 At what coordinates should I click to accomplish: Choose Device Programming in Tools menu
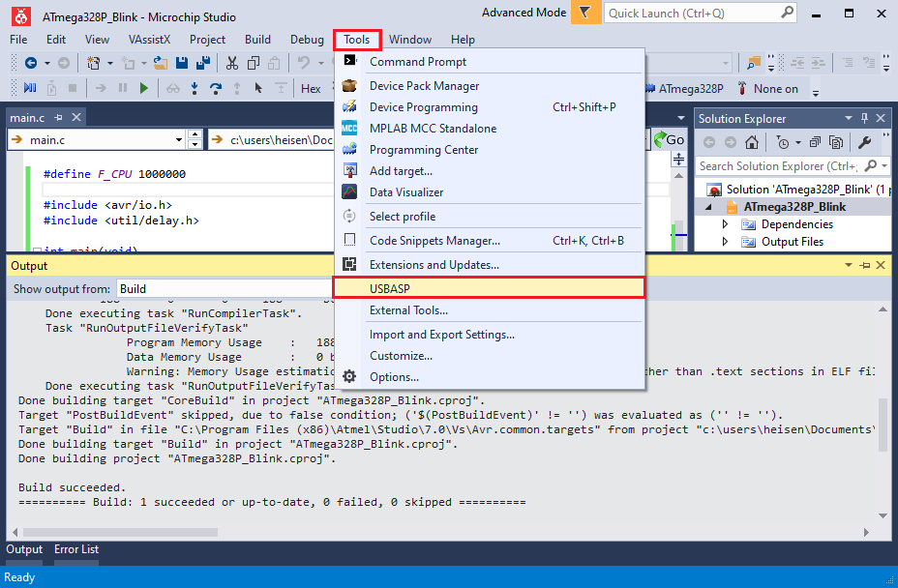(x=490, y=107)
